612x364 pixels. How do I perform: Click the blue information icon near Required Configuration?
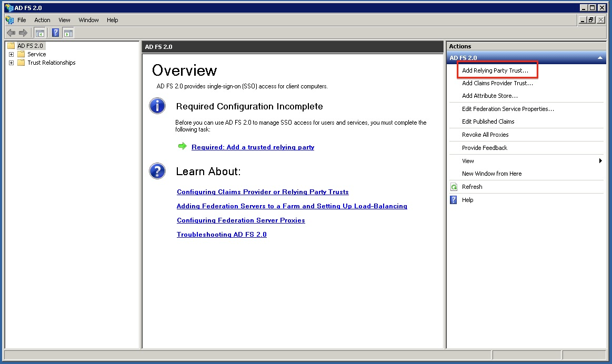pos(157,106)
